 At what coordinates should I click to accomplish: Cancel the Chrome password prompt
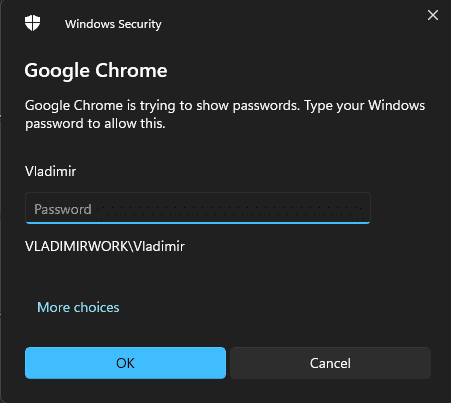pos(330,363)
